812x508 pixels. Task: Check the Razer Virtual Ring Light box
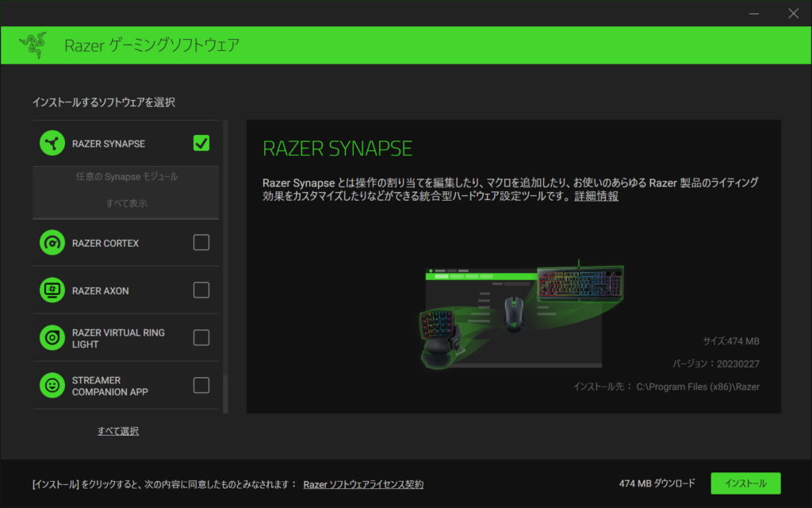(x=201, y=337)
